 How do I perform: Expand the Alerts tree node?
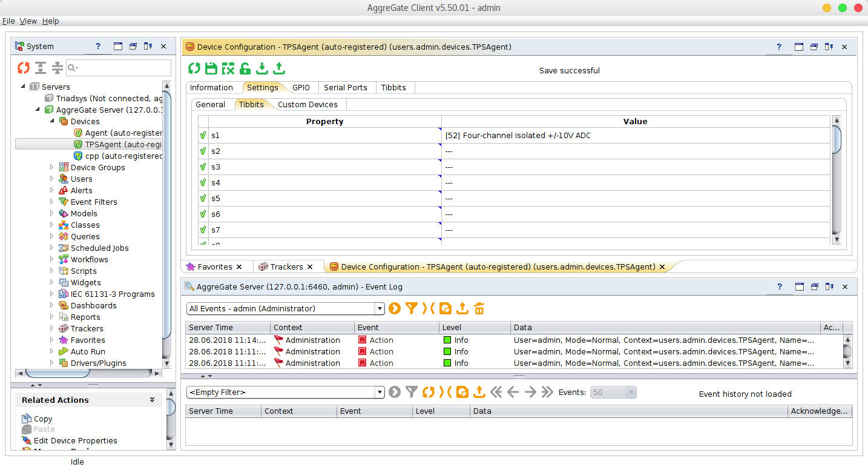[x=52, y=190]
